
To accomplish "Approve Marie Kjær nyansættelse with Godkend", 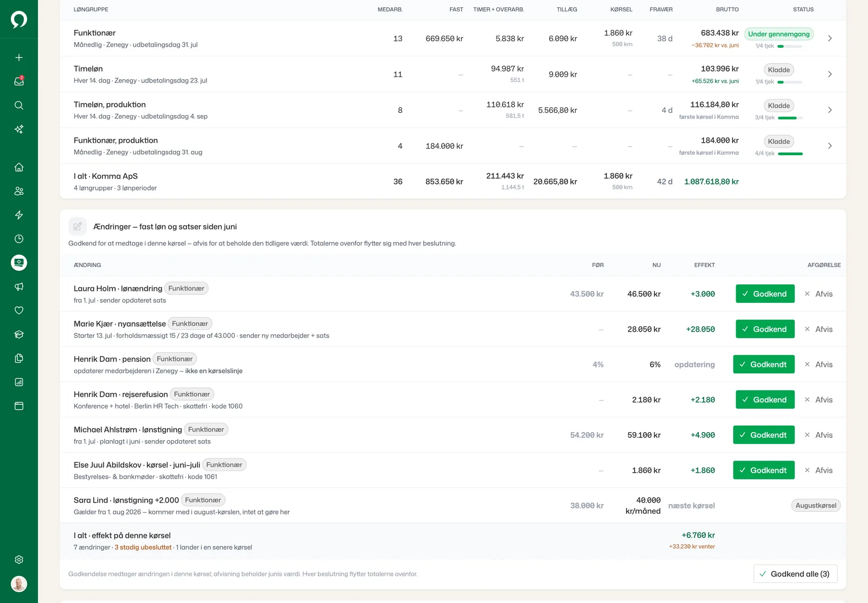I will [x=765, y=329].
